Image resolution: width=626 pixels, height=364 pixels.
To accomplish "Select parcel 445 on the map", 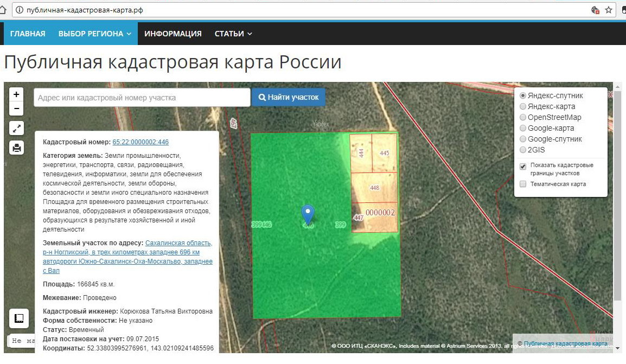I will (385, 153).
